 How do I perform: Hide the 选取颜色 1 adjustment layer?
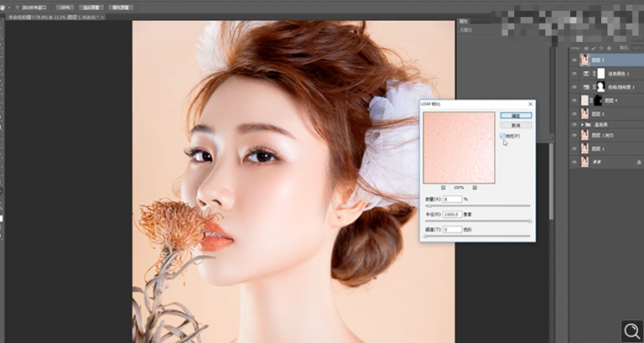pos(575,74)
